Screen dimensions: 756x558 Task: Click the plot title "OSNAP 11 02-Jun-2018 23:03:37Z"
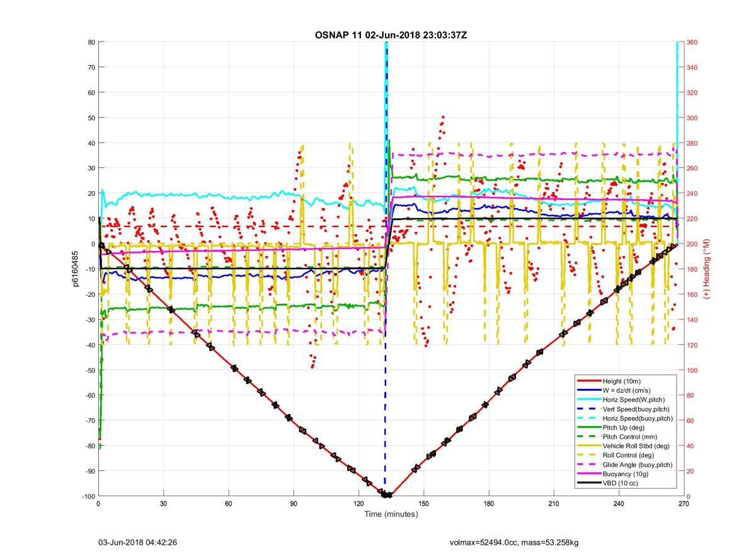[x=391, y=35]
